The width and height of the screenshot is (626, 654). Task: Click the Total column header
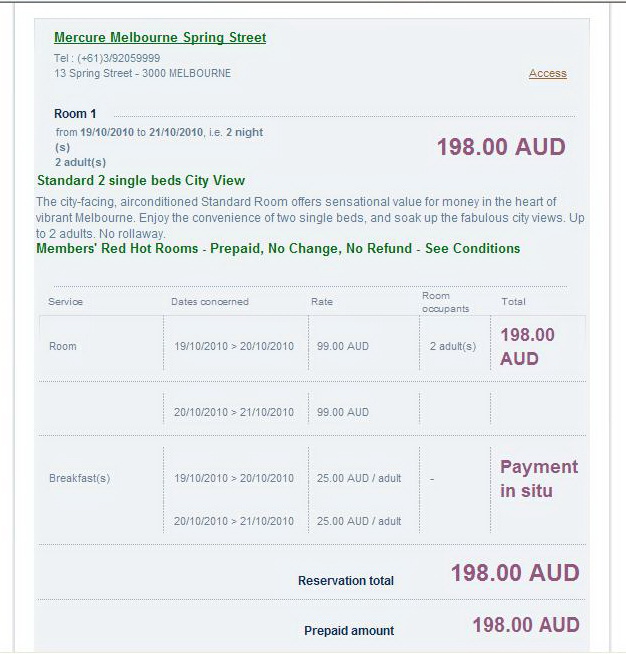coord(513,301)
